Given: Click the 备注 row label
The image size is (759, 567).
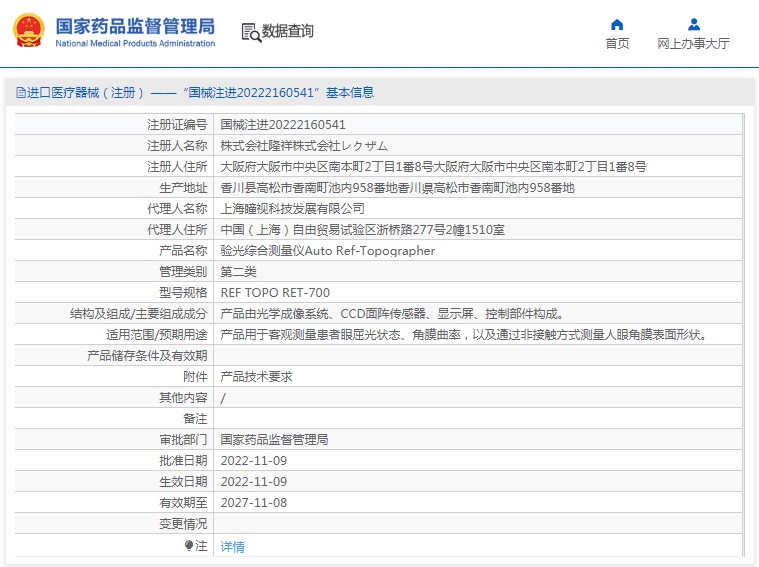Looking at the screenshot, I should pos(195,419).
